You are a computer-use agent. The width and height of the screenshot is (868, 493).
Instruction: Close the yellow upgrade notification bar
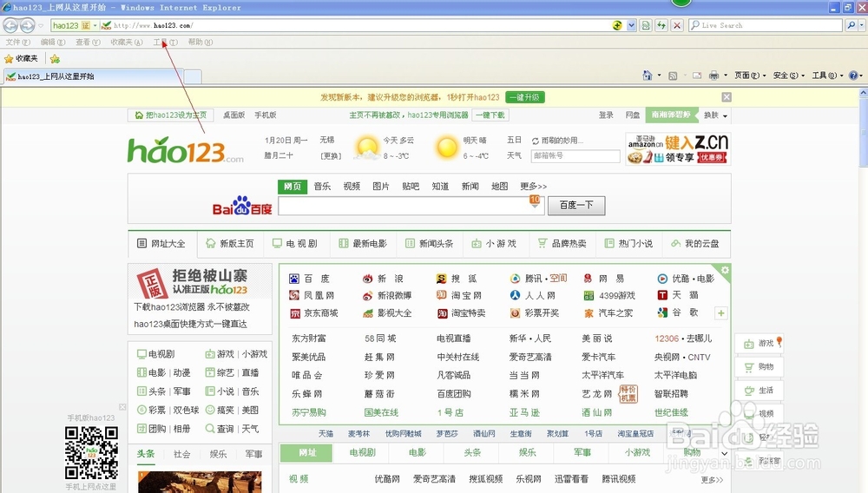727,97
